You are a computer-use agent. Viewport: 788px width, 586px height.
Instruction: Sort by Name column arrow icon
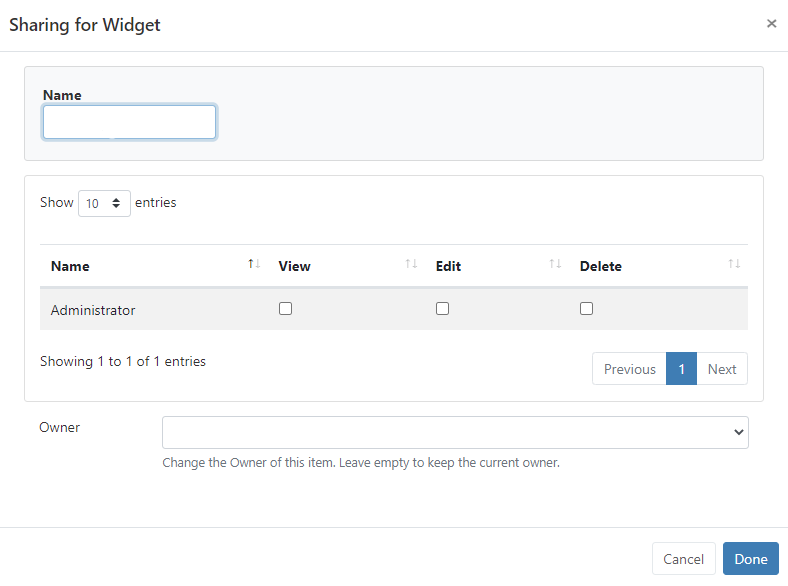click(254, 264)
